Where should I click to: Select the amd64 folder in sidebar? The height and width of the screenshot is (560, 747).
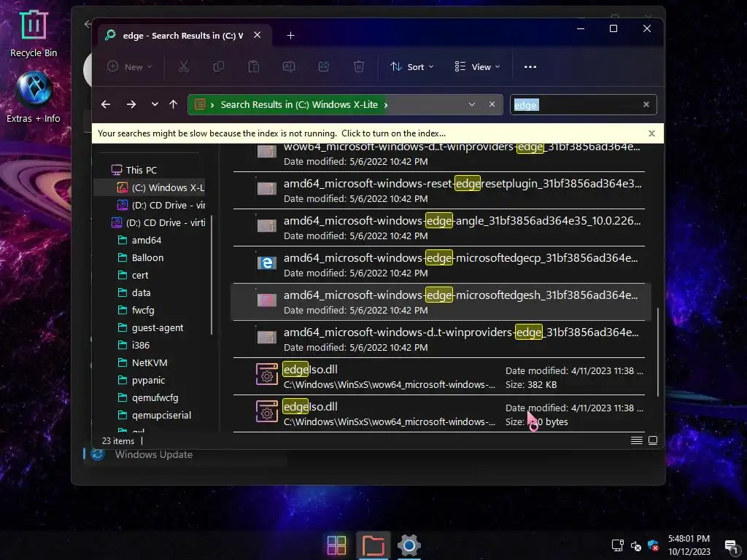tap(146, 240)
